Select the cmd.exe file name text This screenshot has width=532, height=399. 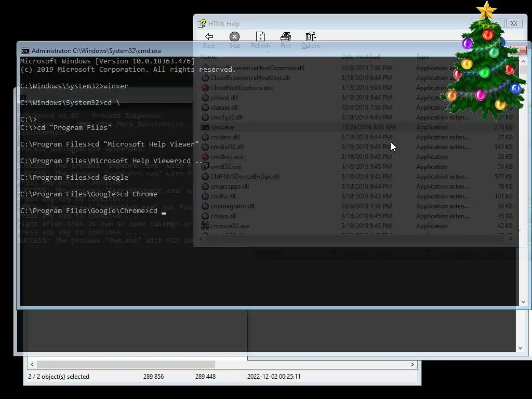click(x=222, y=127)
